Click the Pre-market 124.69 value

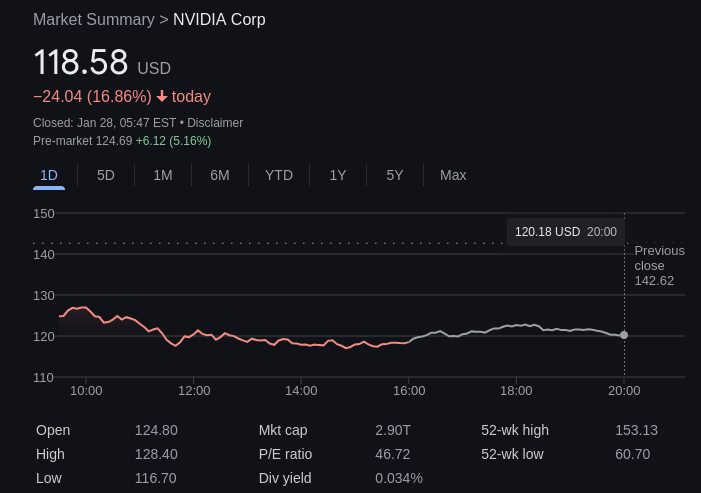coord(83,141)
